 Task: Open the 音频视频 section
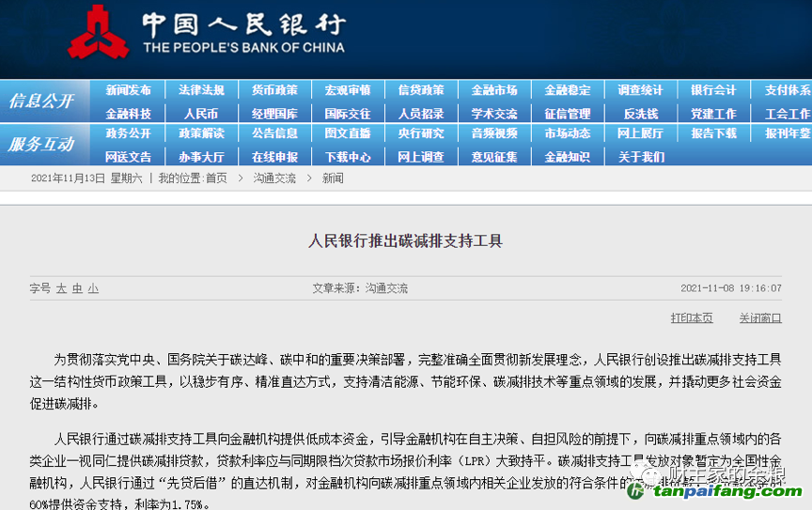pos(494,133)
